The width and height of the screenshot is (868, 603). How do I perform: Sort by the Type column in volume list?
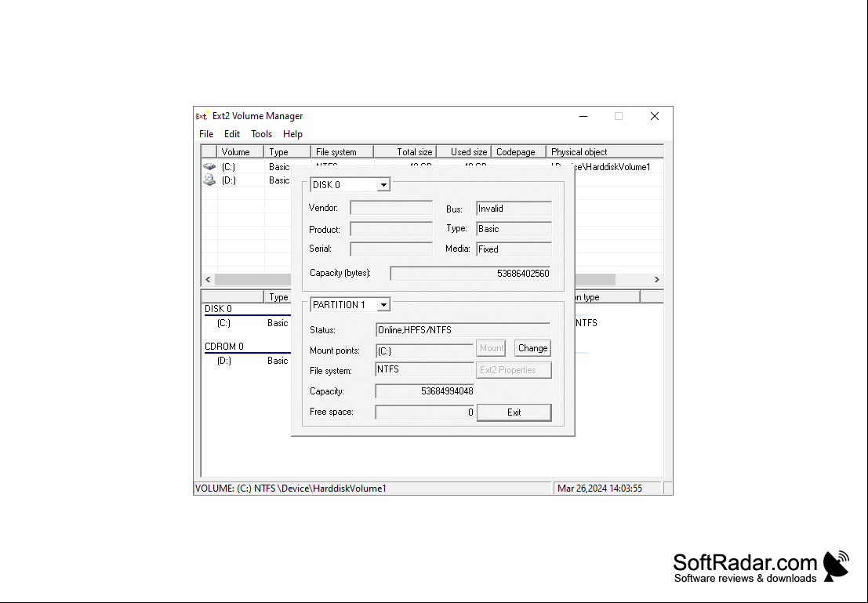pos(287,151)
